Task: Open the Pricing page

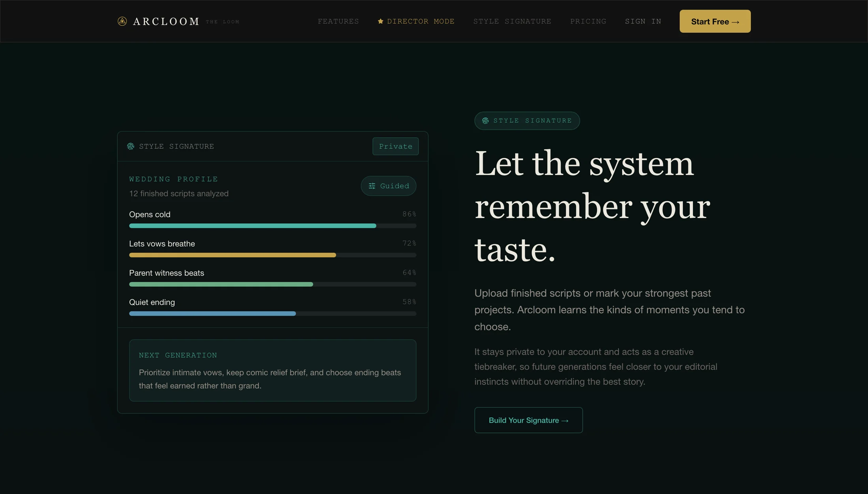Action: pos(588,21)
